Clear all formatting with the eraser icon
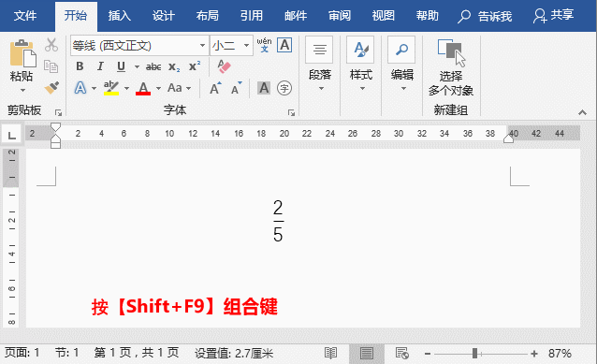This screenshot has width=597, height=364. pos(225,66)
